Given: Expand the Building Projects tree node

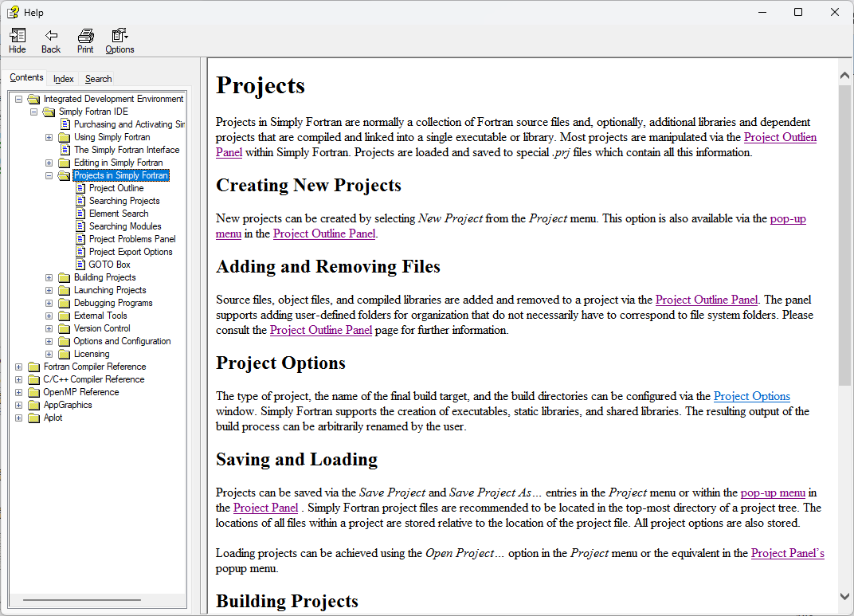Looking at the screenshot, I should pyautogui.click(x=49, y=277).
